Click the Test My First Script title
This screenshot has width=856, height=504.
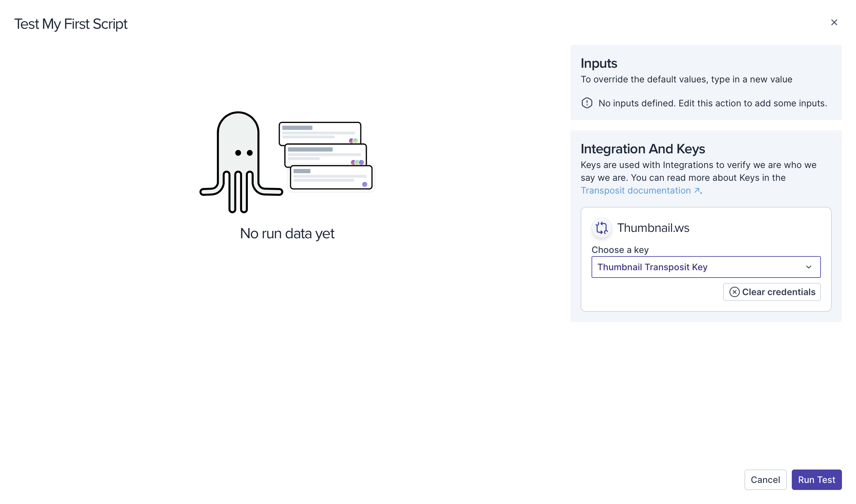tap(71, 24)
